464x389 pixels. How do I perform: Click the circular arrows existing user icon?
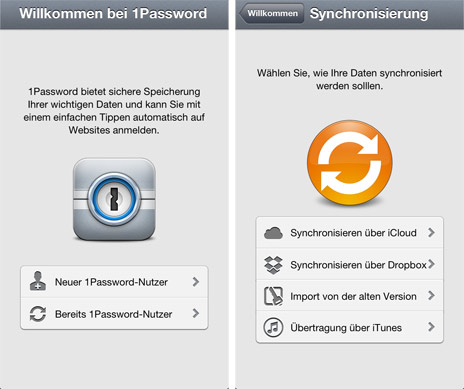(38, 314)
